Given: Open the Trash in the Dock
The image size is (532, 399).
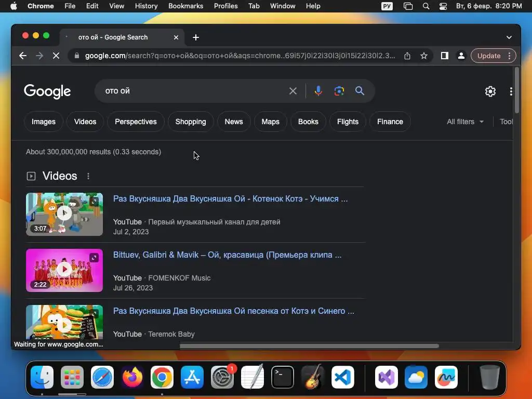Looking at the screenshot, I should tap(489, 377).
